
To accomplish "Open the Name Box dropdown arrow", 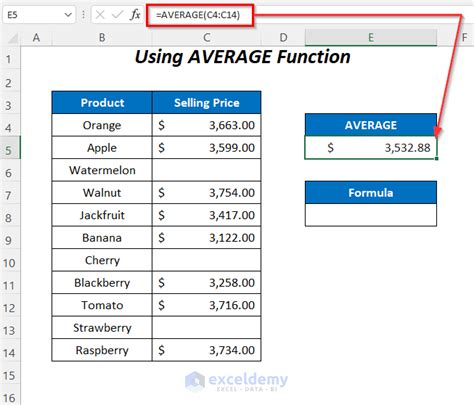I will [68, 15].
